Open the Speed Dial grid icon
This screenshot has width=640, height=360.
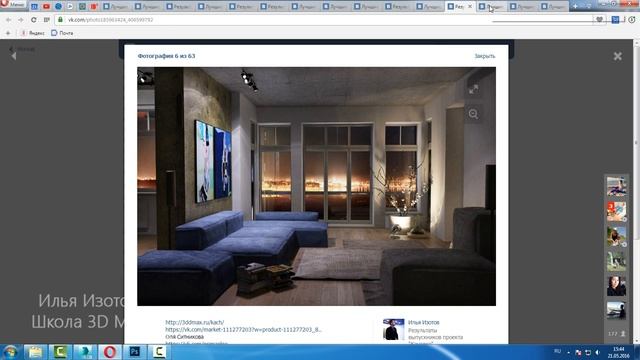point(47,20)
